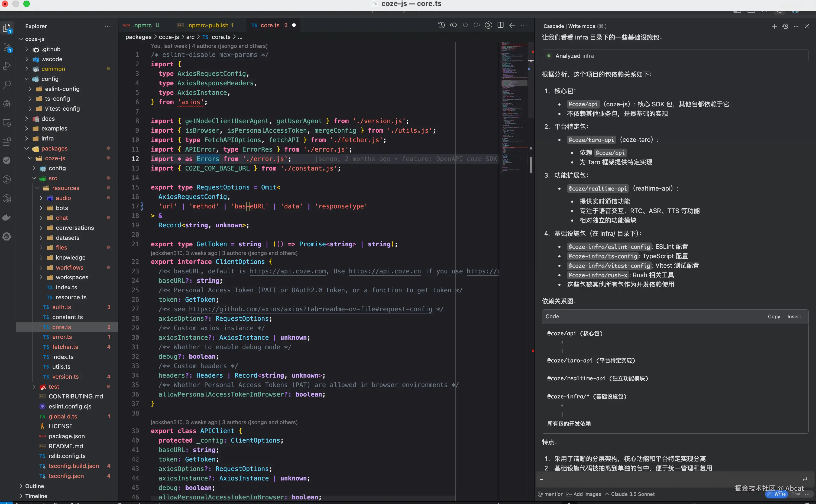The width and height of the screenshot is (816, 504).
Task: Switch to the .npmrc editor tab
Action: [142, 25]
